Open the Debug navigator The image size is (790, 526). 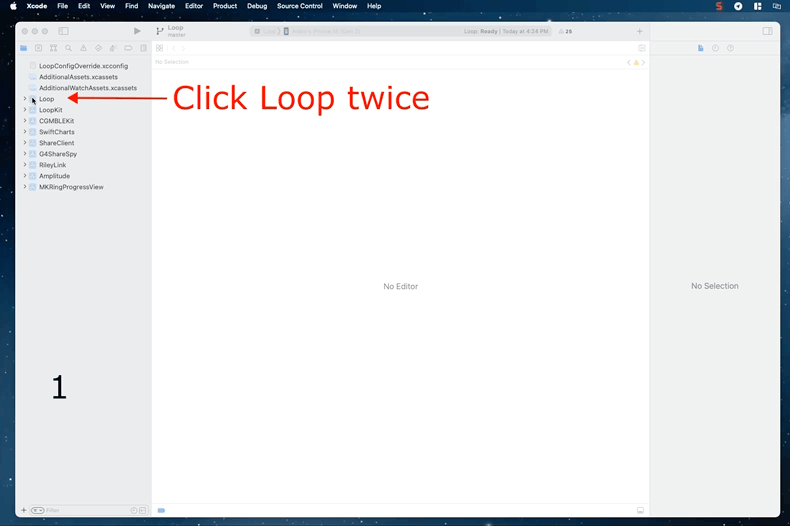click(113, 48)
